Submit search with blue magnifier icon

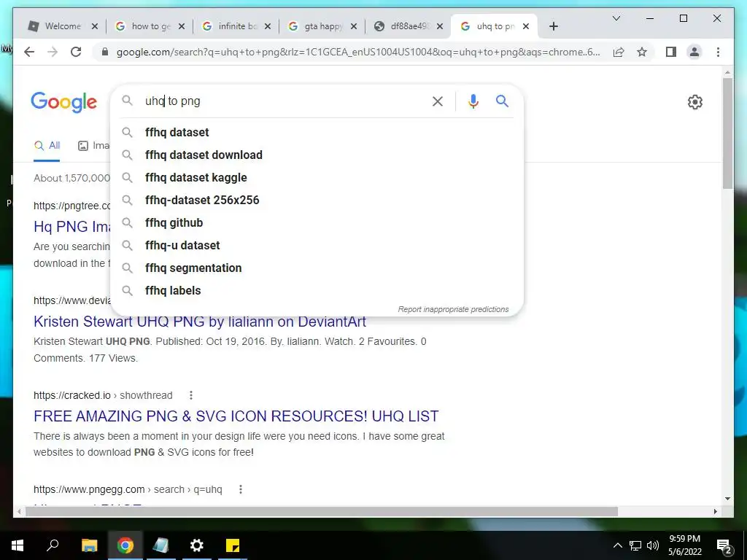[502, 101]
